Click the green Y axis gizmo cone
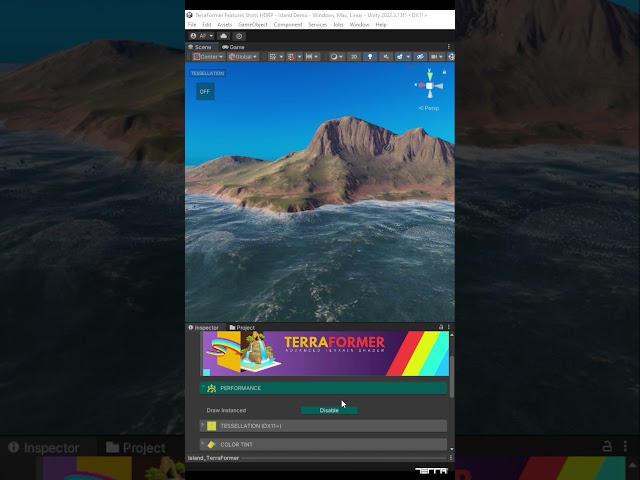 click(429, 75)
